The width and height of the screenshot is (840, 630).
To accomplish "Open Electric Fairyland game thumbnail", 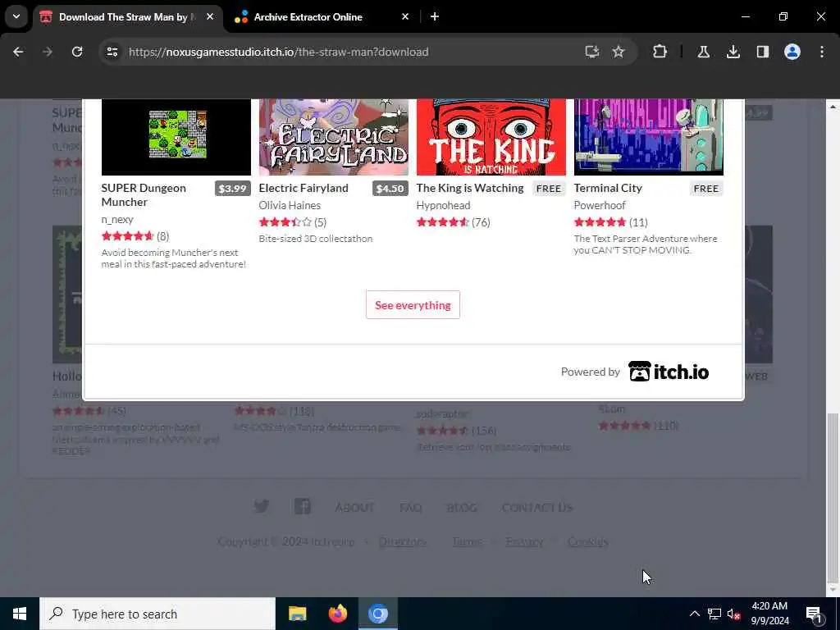I will (x=334, y=137).
